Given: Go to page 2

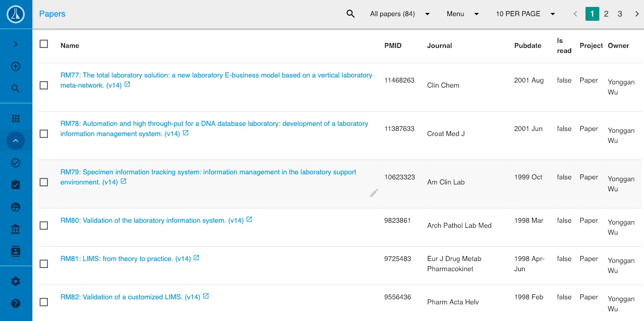Looking at the screenshot, I should coord(606,14).
